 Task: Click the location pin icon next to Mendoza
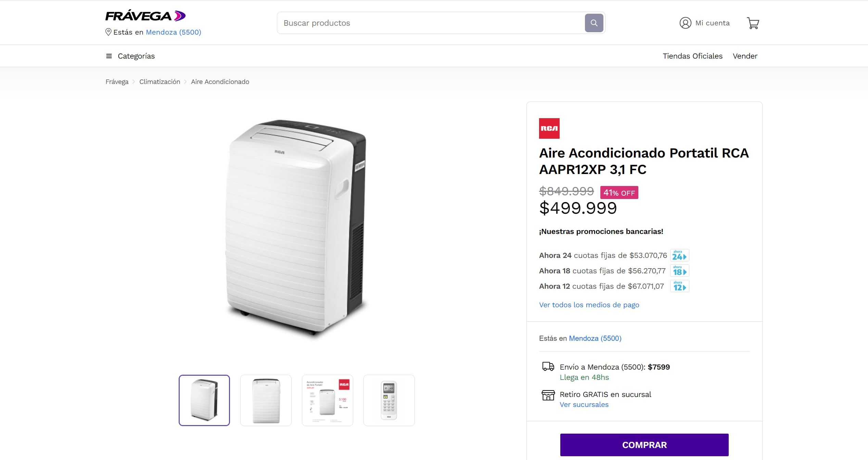(108, 32)
